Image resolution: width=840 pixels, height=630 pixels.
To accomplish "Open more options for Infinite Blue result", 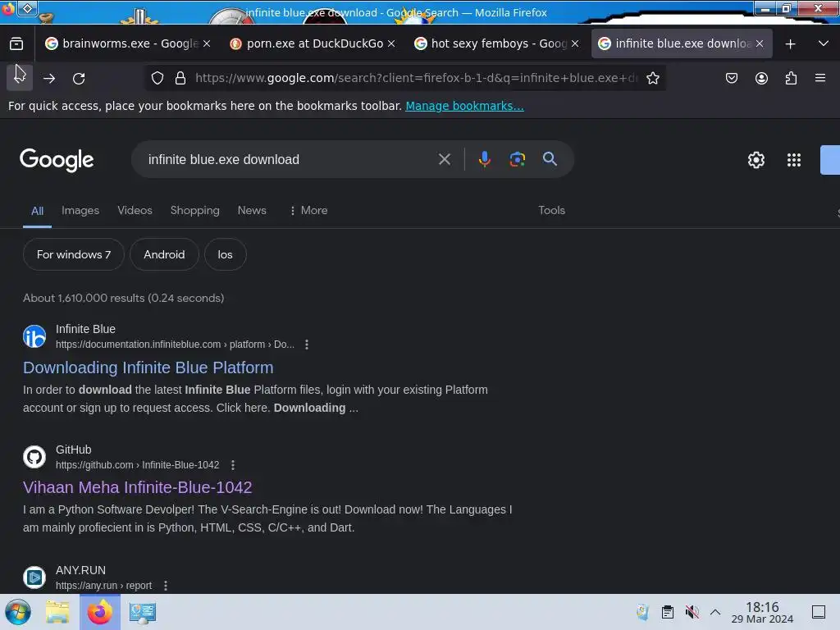I will [307, 345].
